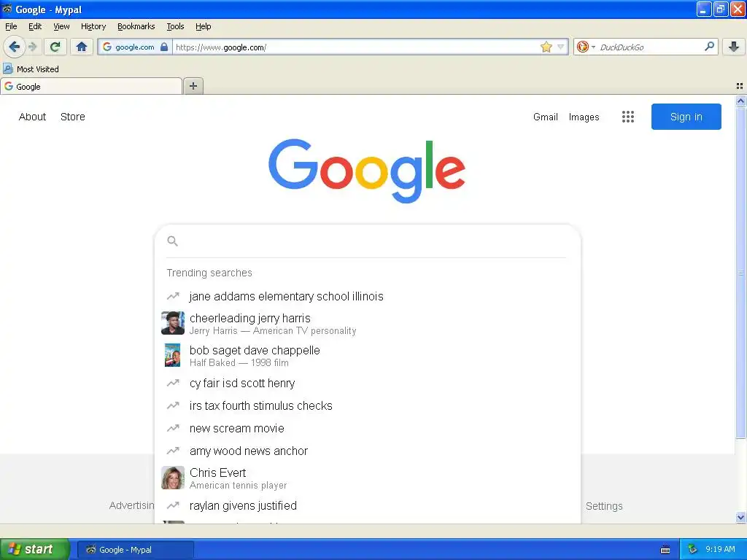
Task: Go forward with the forward arrow button
Action: 32,47
